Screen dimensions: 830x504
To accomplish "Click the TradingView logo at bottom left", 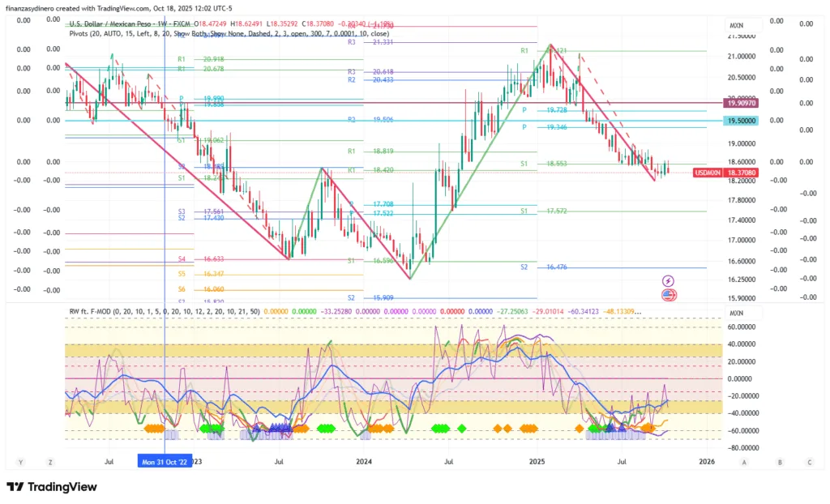I will coord(51,487).
